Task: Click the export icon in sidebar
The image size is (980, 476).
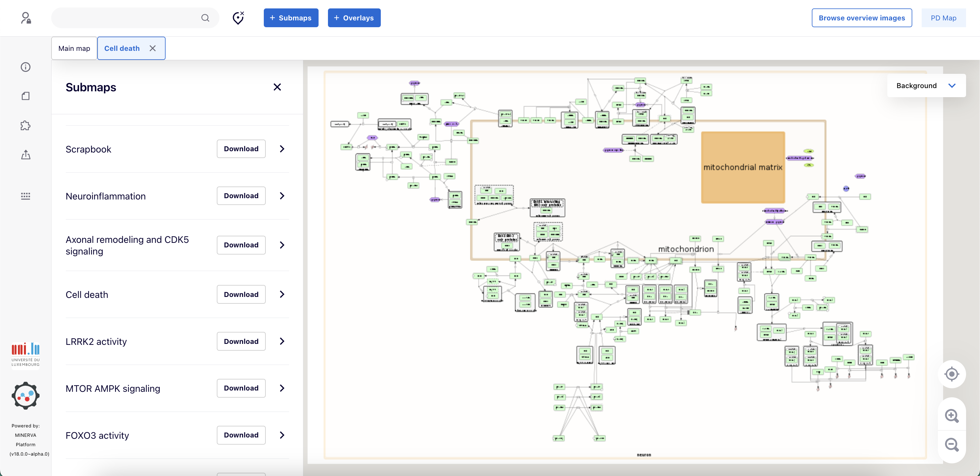Action: coord(26,155)
